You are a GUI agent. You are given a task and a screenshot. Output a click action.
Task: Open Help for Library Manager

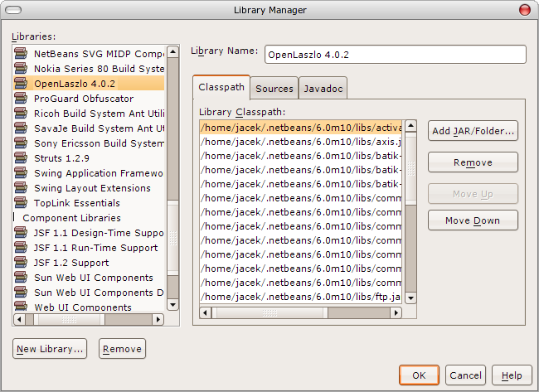512,375
